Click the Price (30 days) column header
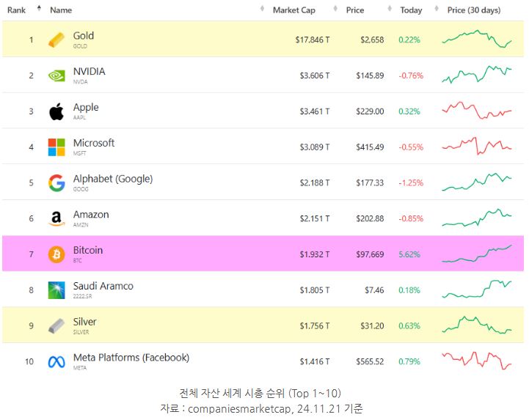The image size is (529, 420). pos(474,10)
